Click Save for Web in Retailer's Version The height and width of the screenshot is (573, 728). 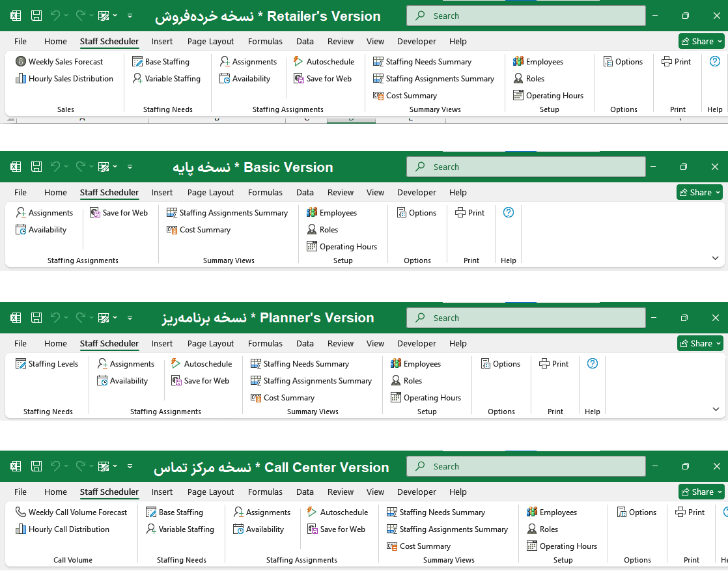(x=323, y=79)
